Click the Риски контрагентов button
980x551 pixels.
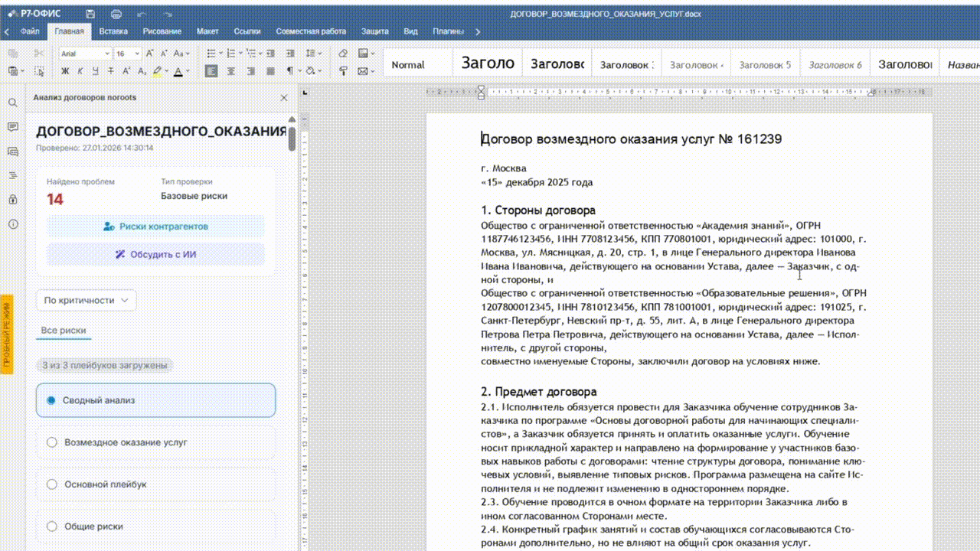pos(155,227)
